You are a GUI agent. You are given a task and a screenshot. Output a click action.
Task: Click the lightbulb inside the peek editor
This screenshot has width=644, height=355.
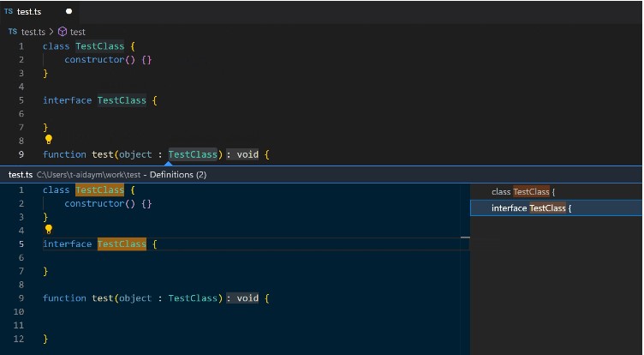coord(49,229)
